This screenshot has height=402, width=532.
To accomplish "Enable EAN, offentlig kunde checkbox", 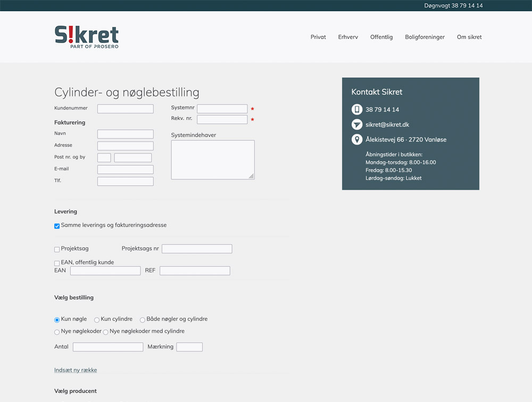I will [57, 263].
